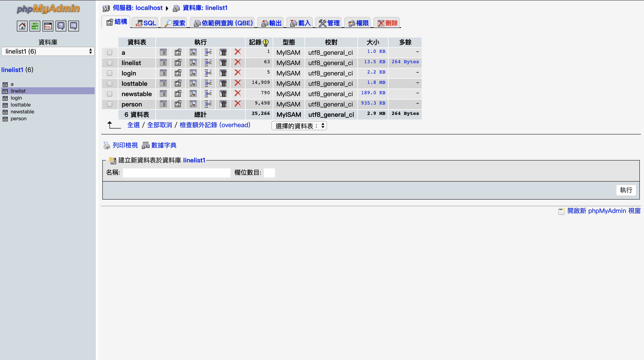The image size is (644, 360).
Task: Click the search icon for linelist row
Action: point(193,62)
